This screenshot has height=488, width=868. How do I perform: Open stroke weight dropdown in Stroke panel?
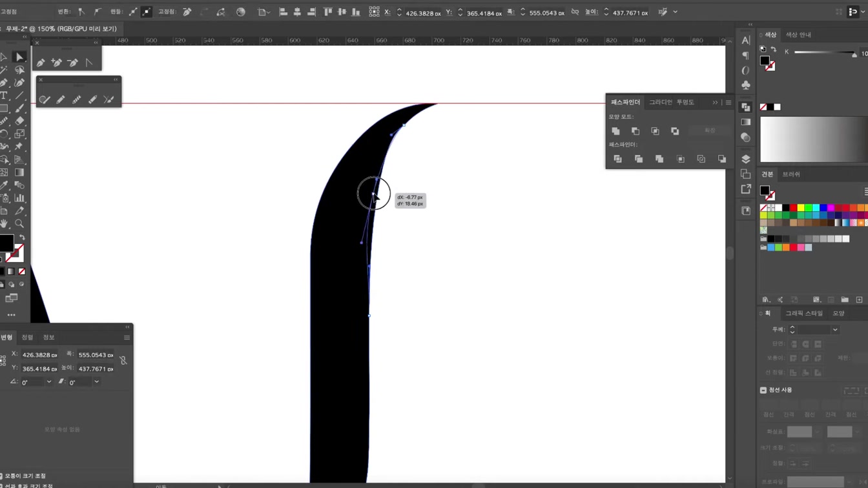pyautogui.click(x=835, y=329)
